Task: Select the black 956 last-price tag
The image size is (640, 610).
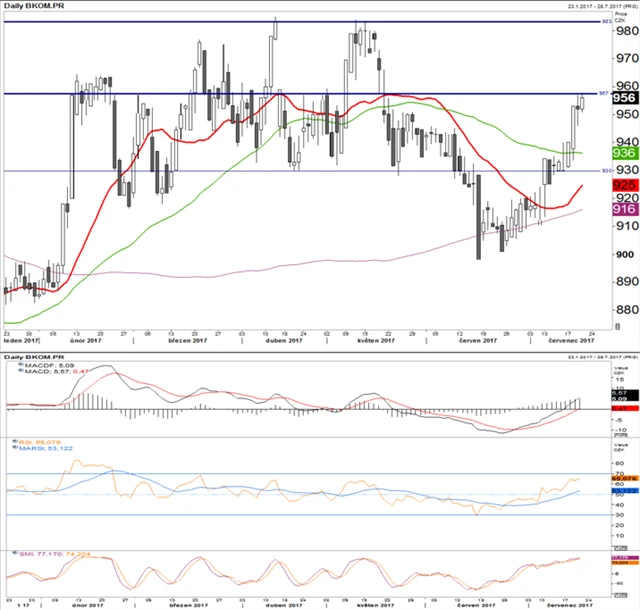Action: point(624,98)
